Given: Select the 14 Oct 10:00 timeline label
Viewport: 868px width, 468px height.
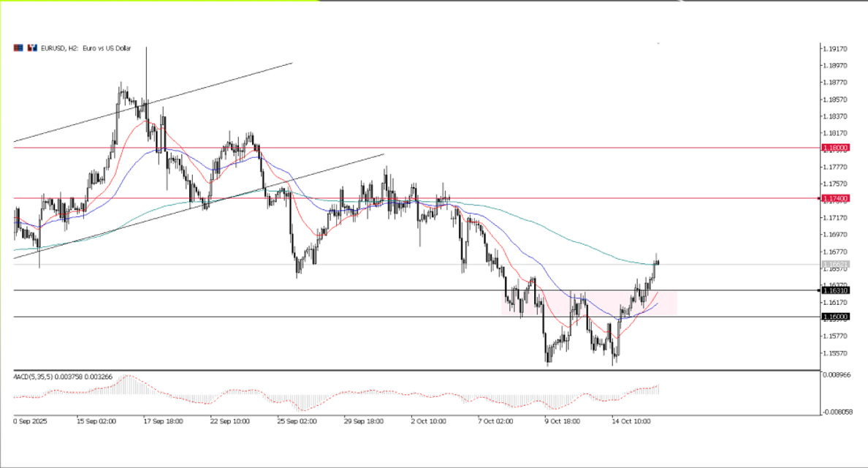Looking at the screenshot, I should [631, 422].
